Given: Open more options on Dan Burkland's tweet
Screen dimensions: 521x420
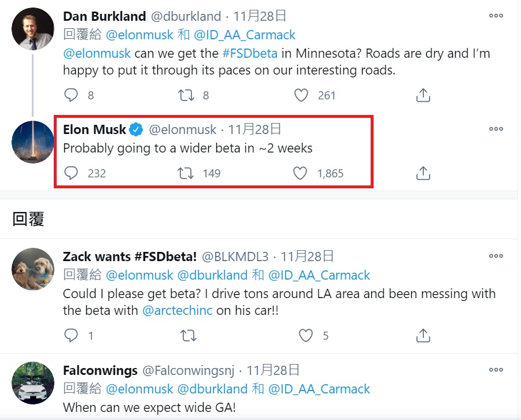Looking at the screenshot, I should tap(496, 16).
